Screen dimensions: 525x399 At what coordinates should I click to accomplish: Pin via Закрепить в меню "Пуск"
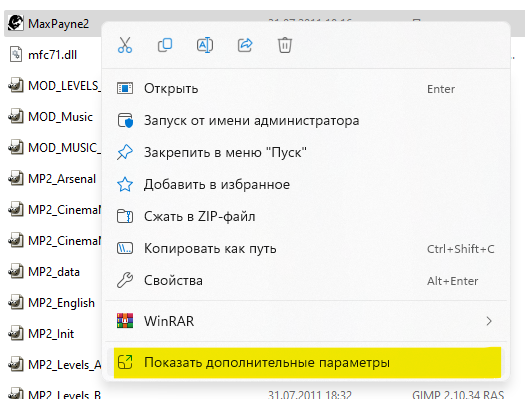[x=306, y=152]
